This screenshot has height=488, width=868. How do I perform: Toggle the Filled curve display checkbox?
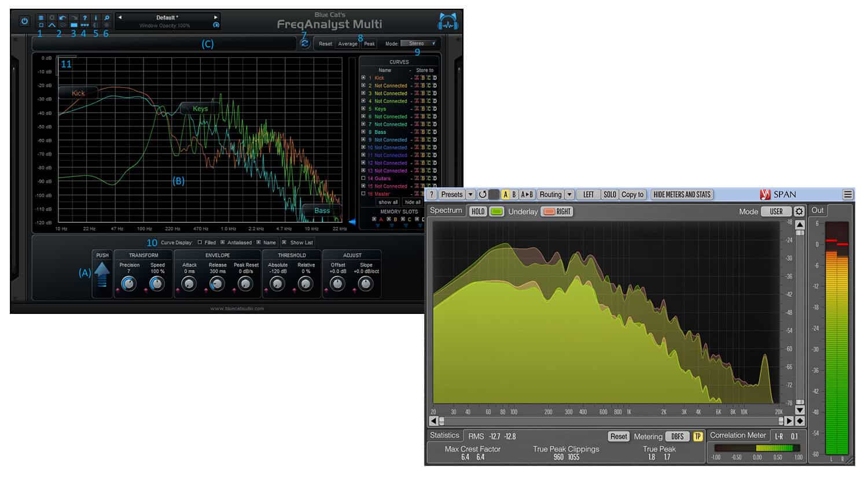(x=200, y=242)
